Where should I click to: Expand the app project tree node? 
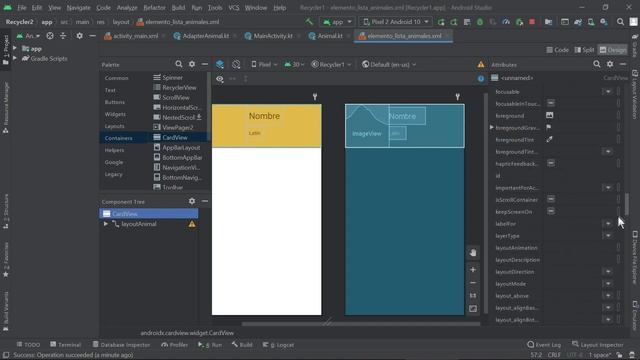tap(15, 49)
